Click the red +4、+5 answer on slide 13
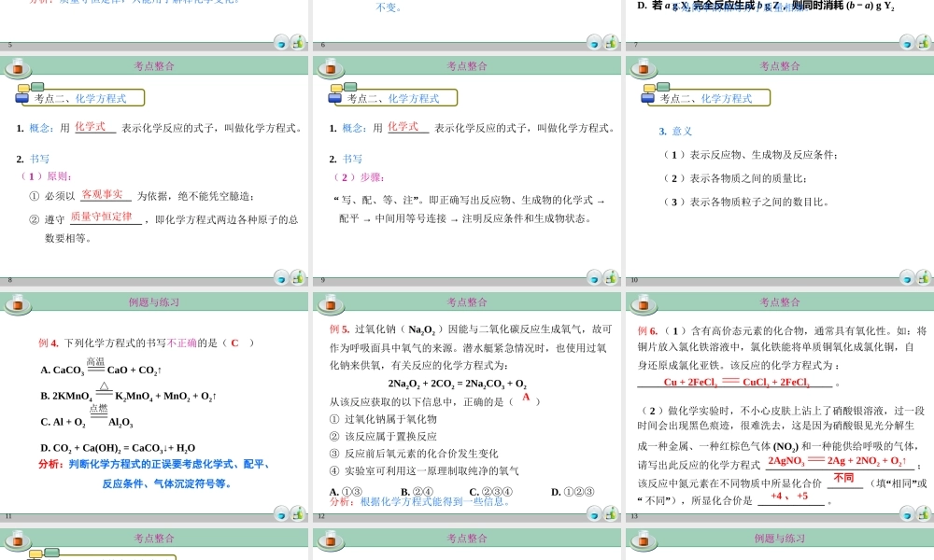 [x=789, y=496]
